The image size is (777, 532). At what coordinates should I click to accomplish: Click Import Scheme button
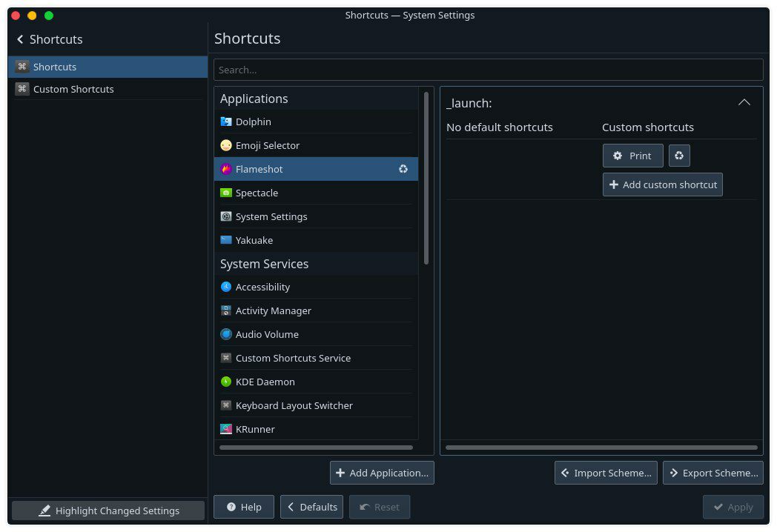pyautogui.click(x=606, y=473)
